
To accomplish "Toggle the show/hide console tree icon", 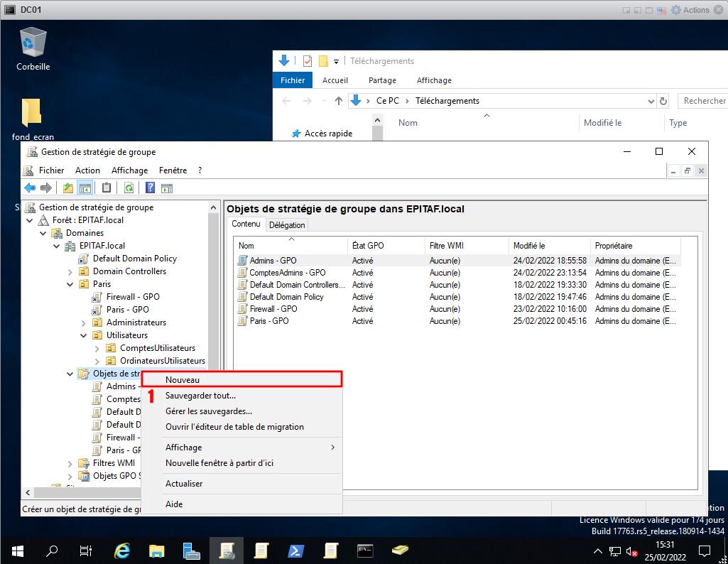I will (x=85, y=188).
